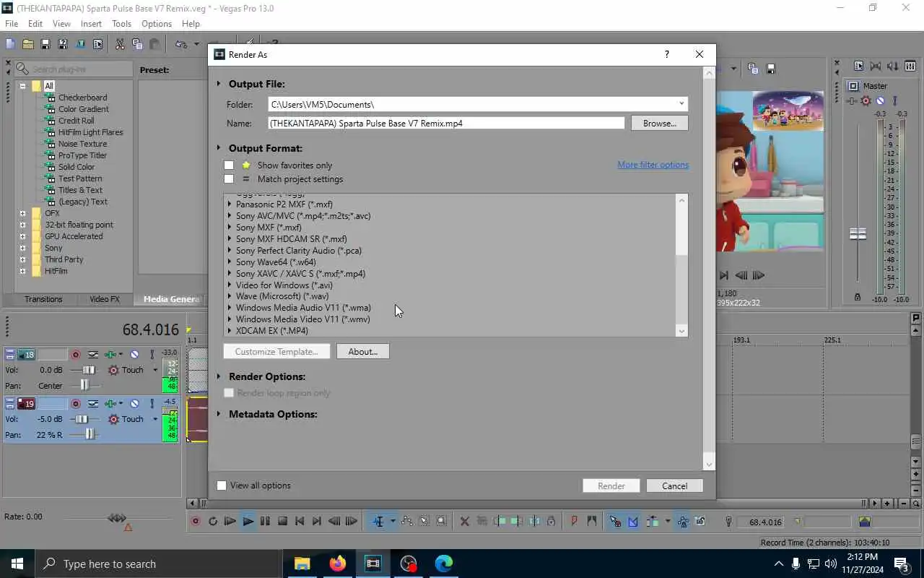Solo track 18

[152, 355]
